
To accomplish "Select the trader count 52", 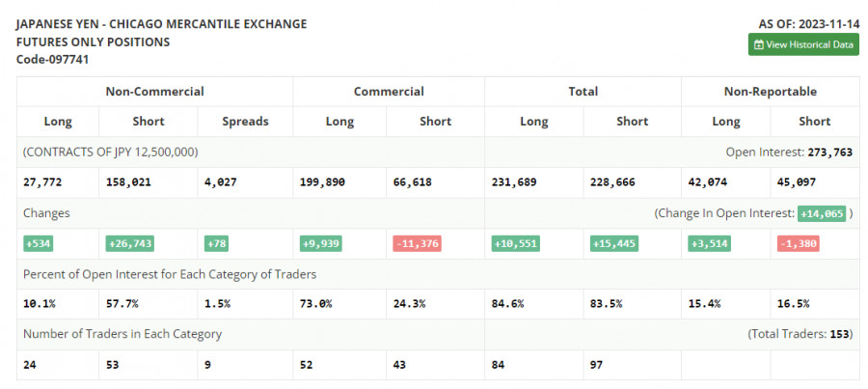I will (306, 365).
